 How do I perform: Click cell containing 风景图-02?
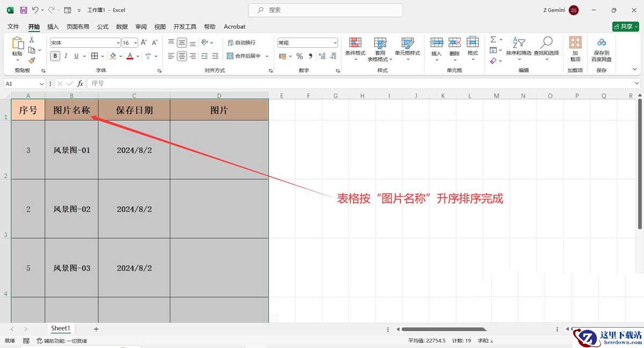pos(72,209)
